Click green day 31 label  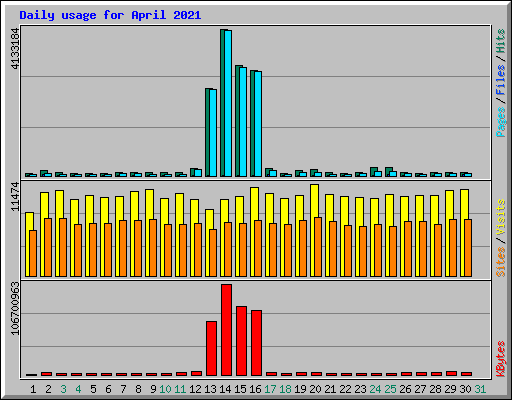[x=480, y=389]
